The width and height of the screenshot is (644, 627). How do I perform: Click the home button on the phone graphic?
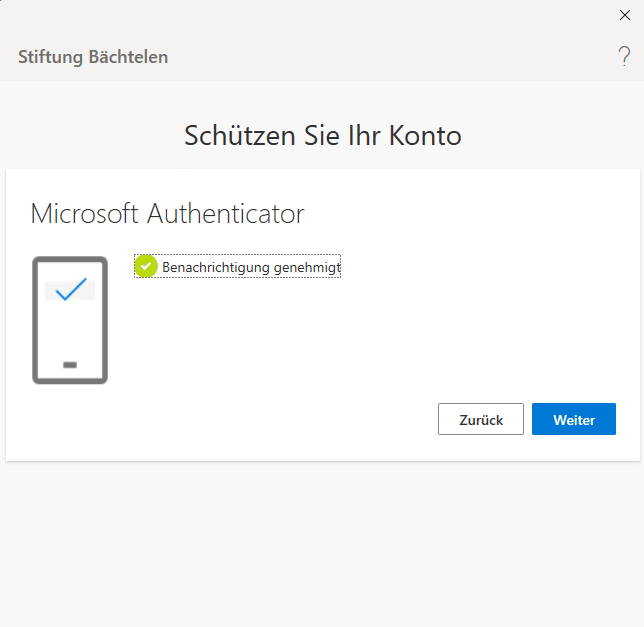point(70,365)
